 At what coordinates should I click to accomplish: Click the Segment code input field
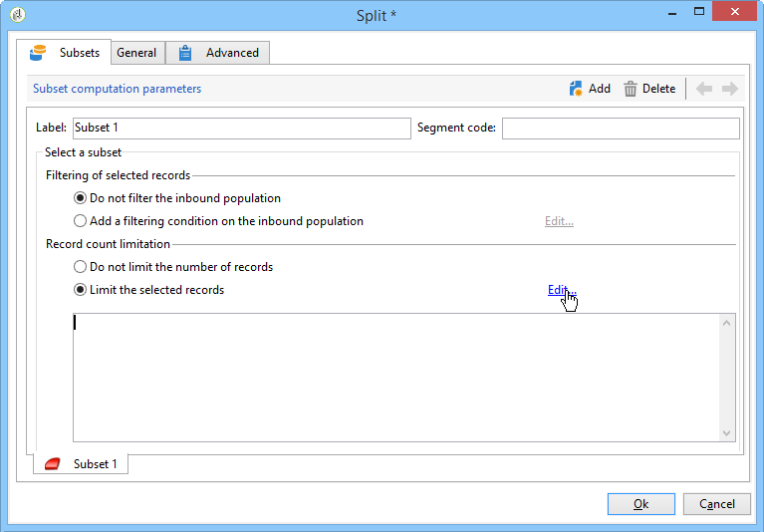tap(621, 129)
